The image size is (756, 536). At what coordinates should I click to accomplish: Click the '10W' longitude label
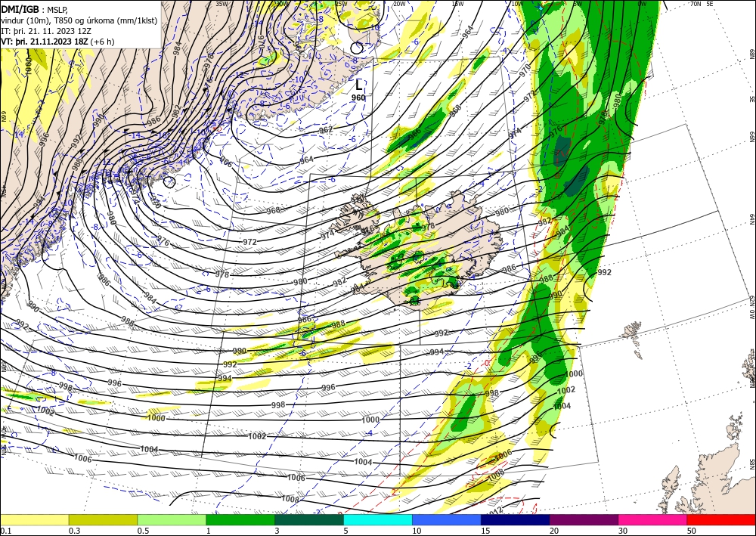tap(517, 4)
